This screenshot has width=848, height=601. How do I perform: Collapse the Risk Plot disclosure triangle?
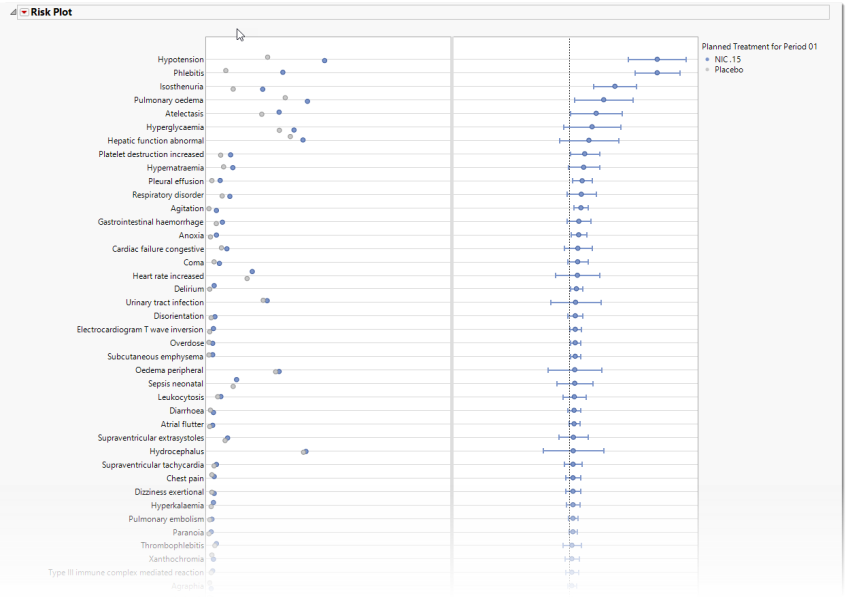point(13,12)
